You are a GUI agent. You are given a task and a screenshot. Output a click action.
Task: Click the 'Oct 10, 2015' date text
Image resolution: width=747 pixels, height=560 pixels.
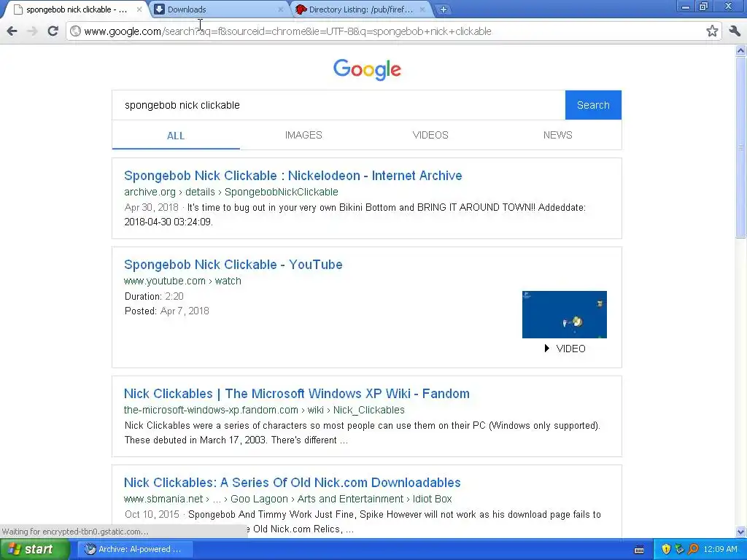pos(152,514)
